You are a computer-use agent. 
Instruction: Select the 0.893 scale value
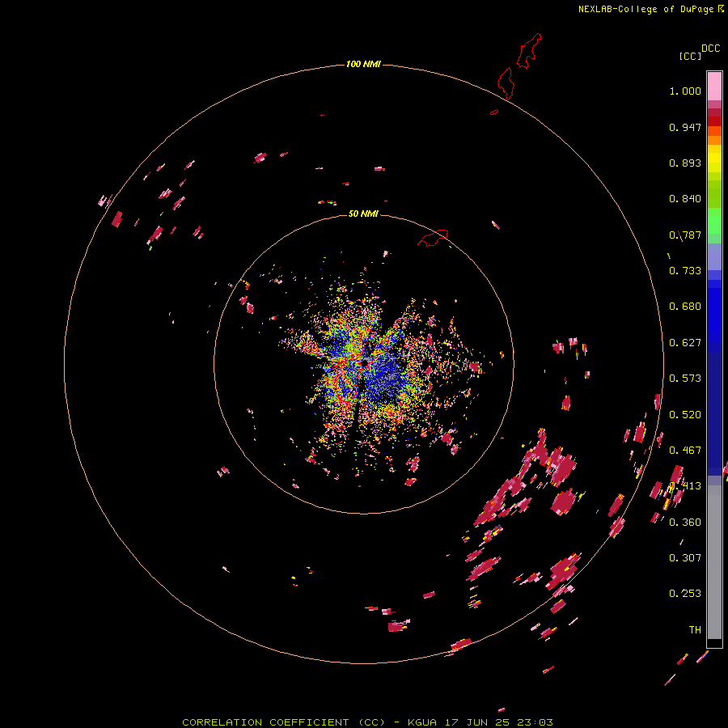(685, 163)
